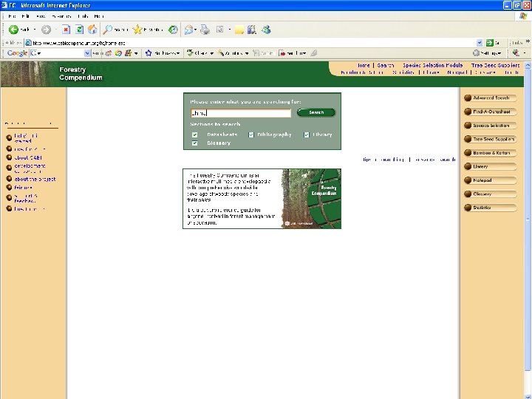
Task: Click the Google toolbar Check spelling icon
Action: (x=191, y=53)
